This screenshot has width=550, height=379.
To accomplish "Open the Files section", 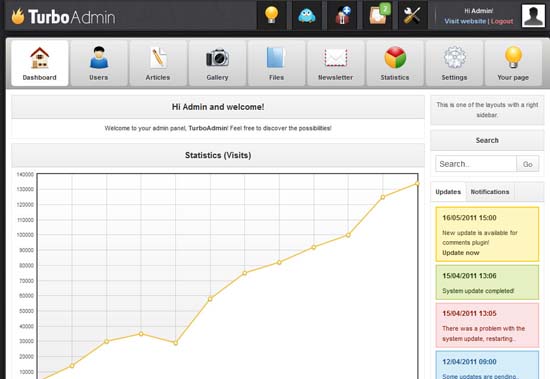I will (276, 63).
